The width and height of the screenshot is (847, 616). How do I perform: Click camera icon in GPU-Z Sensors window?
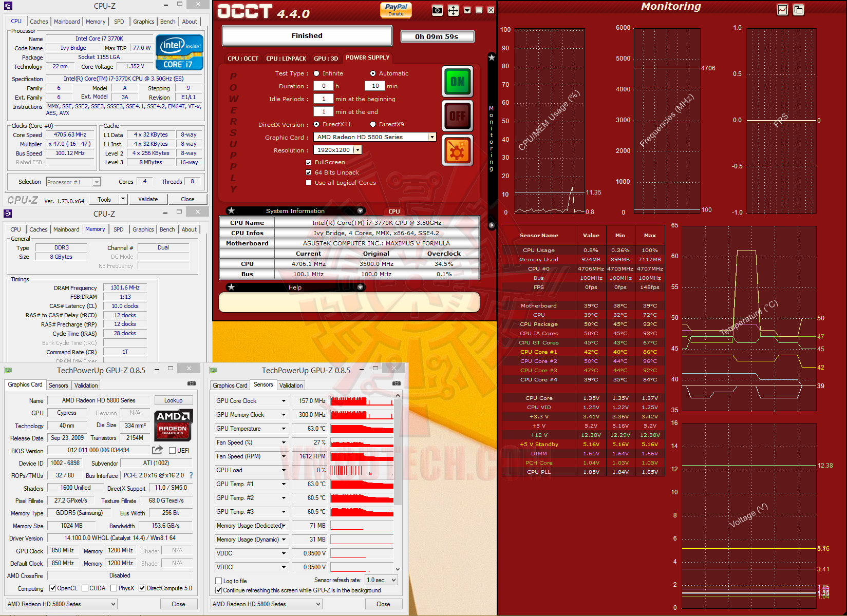pyautogui.click(x=397, y=383)
